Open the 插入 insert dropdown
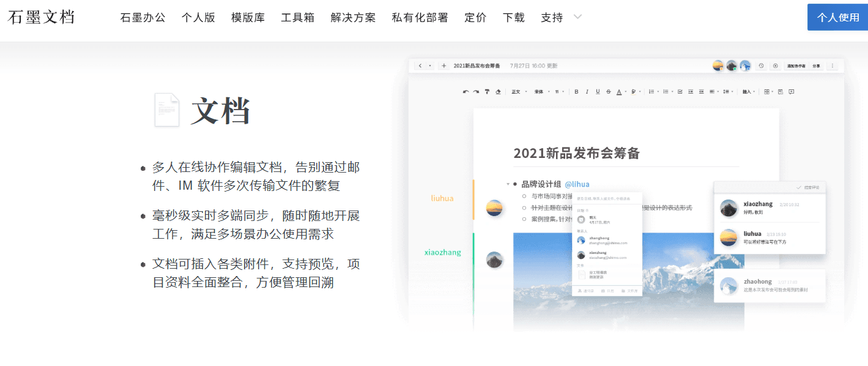The image size is (868, 366). point(749,92)
